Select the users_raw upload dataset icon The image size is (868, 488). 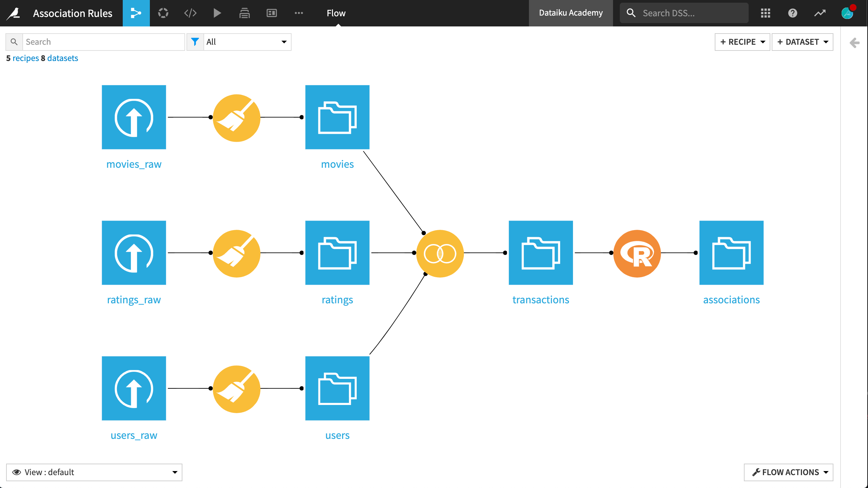tap(134, 388)
